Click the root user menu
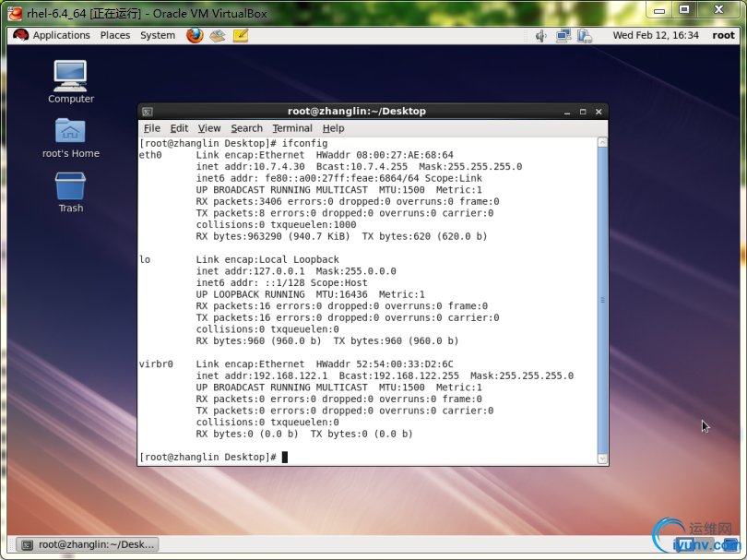This screenshot has width=747, height=560. 723,35
